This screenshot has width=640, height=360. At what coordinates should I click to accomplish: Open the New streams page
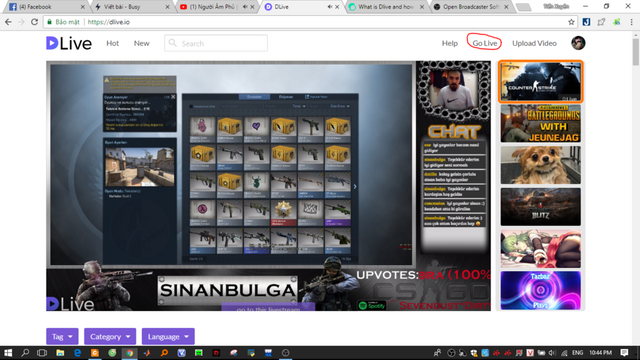point(142,43)
